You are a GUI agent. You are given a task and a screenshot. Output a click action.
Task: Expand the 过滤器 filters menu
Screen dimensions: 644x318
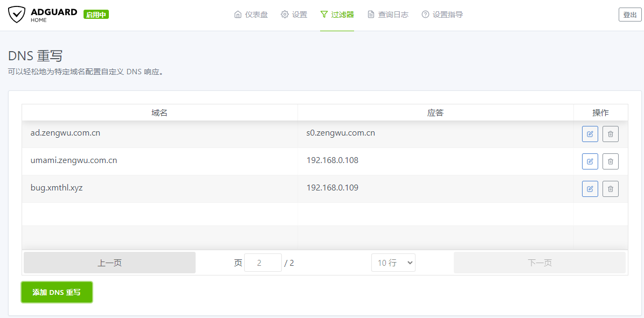point(337,15)
